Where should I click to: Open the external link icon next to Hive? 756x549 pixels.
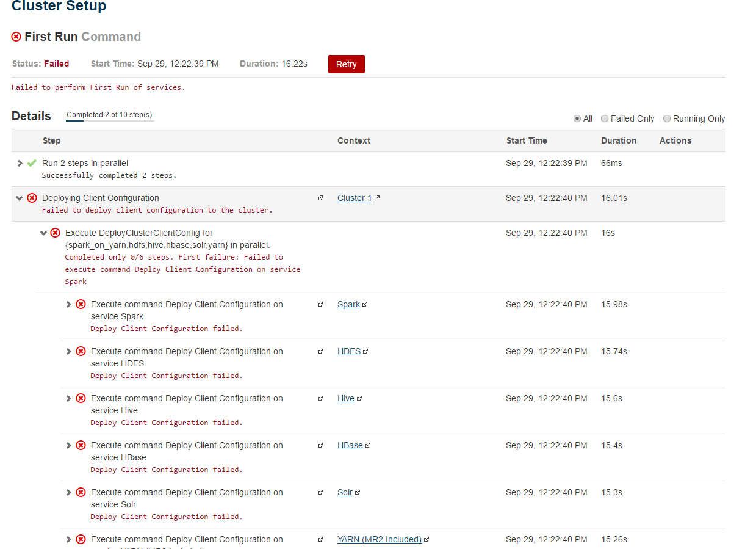(360, 398)
